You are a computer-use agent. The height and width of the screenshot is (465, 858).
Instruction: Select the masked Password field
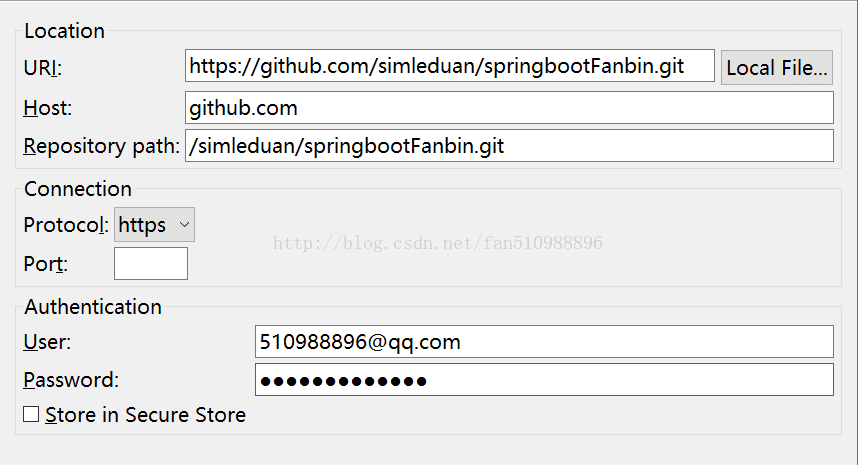click(x=544, y=380)
